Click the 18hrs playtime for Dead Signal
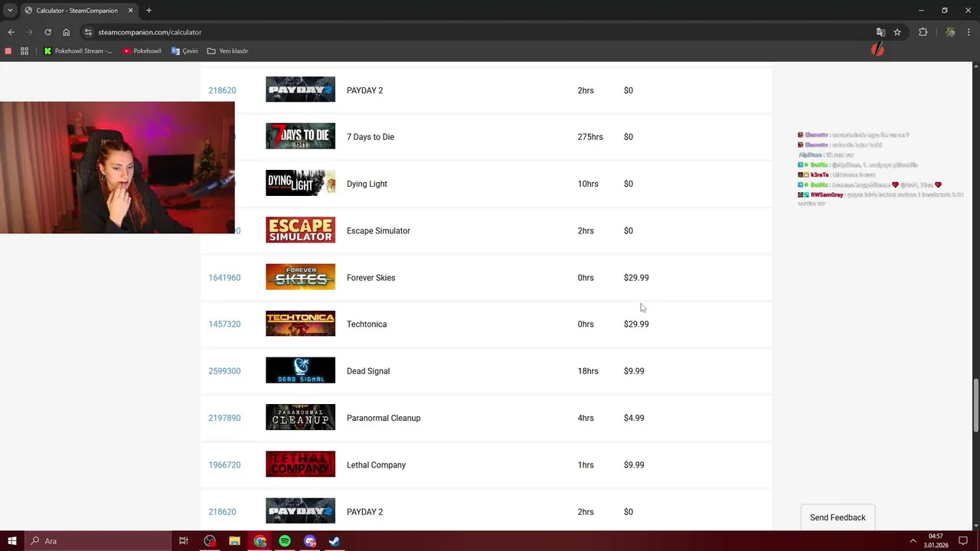Screen dimensions: 980x551 (588, 371)
